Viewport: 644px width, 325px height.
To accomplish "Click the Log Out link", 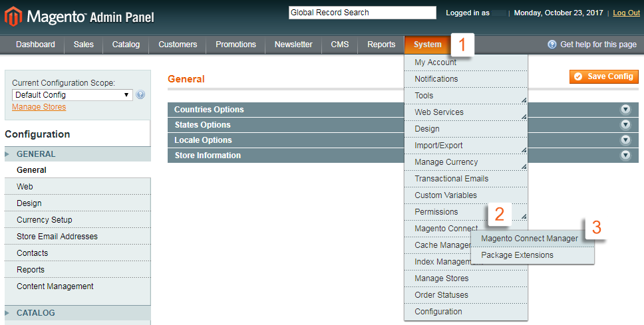I will pyautogui.click(x=626, y=13).
